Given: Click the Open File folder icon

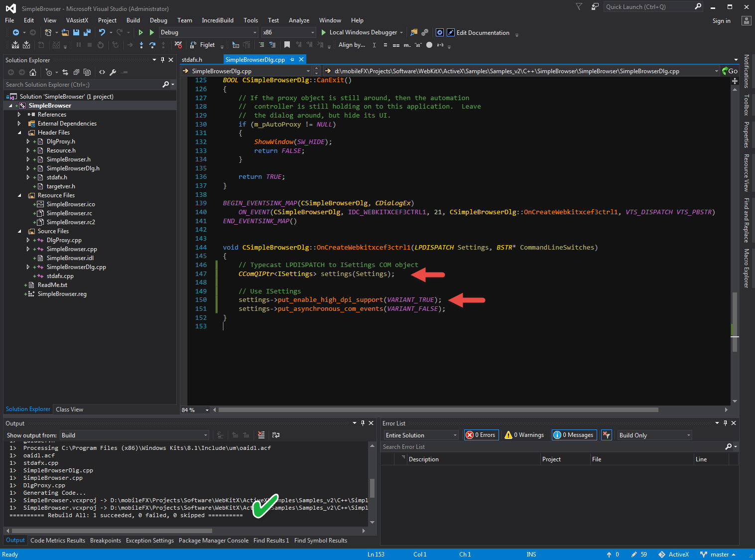Looking at the screenshot, I should click(x=65, y=32).
